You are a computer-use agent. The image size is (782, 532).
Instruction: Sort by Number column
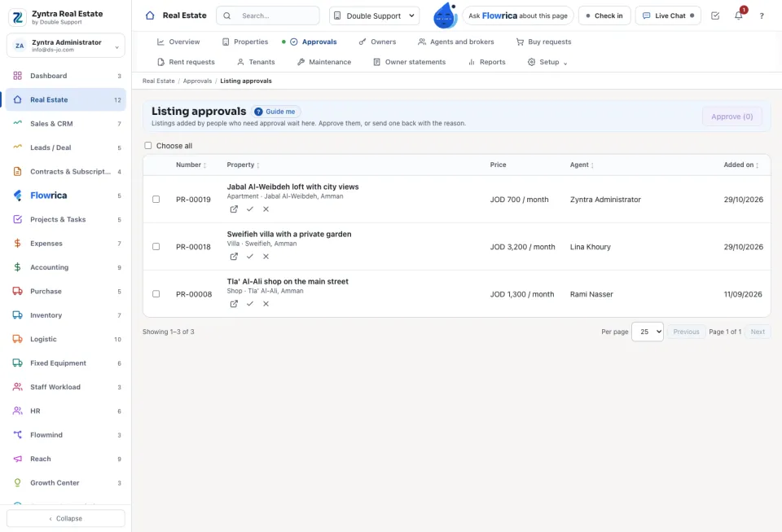191,165
